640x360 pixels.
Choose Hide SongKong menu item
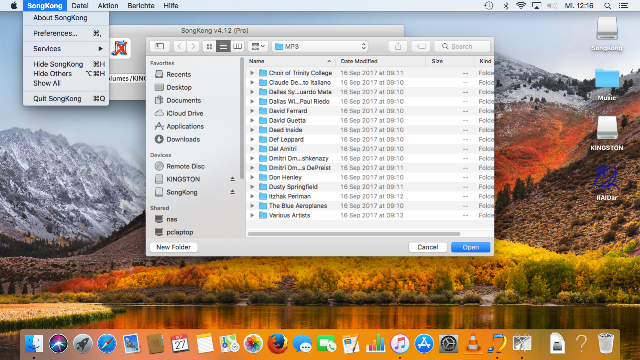coord(66,64)
